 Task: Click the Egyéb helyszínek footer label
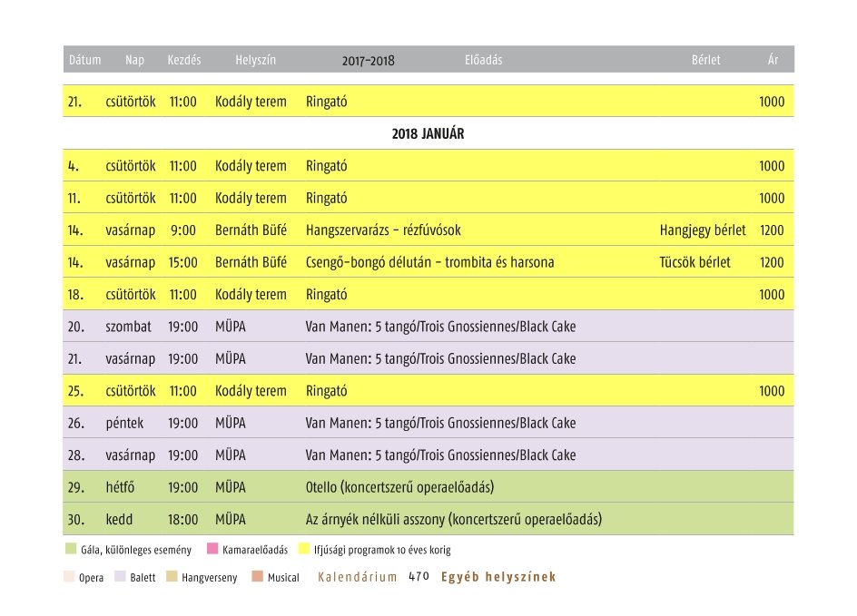498,577
